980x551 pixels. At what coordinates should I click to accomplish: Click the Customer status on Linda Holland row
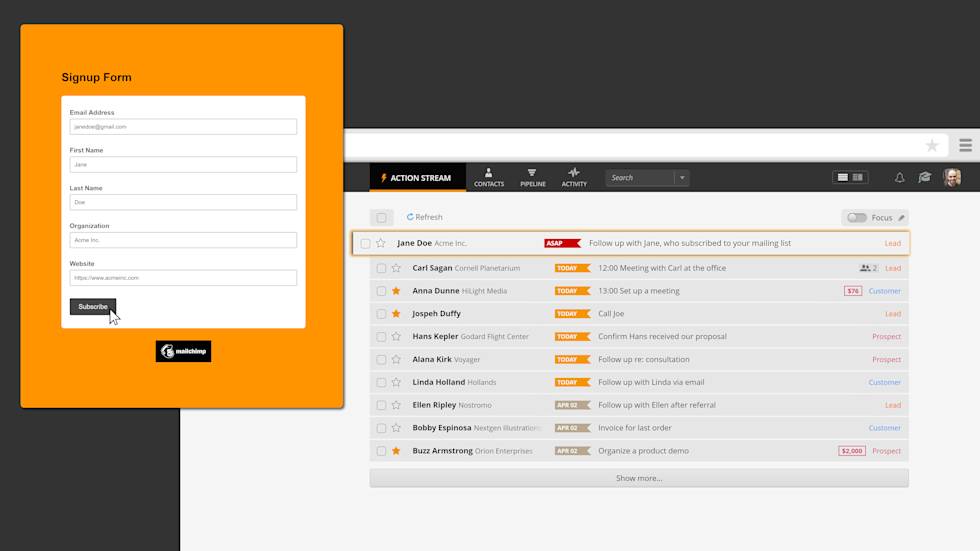pyautogui.click(x=884, y=382)
